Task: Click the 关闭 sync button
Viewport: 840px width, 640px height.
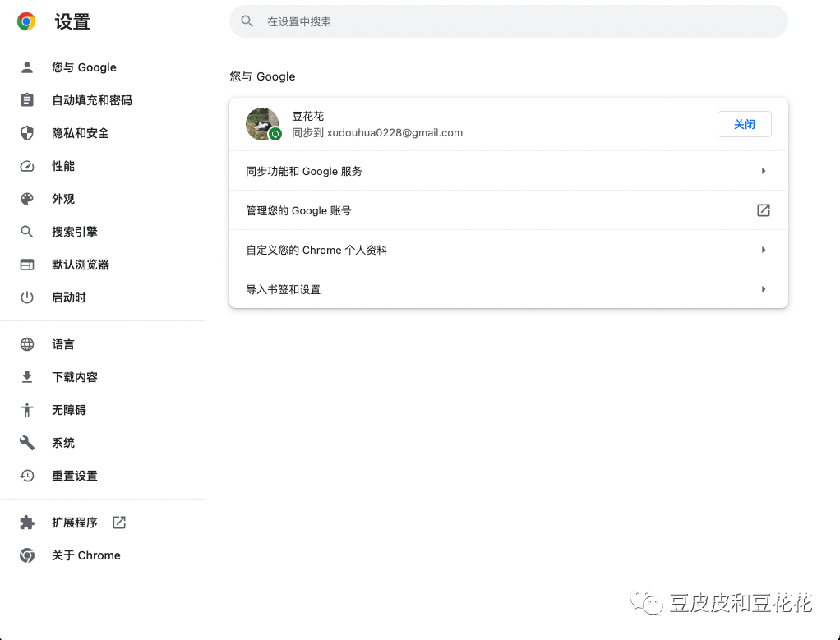Action: [744, 124]
